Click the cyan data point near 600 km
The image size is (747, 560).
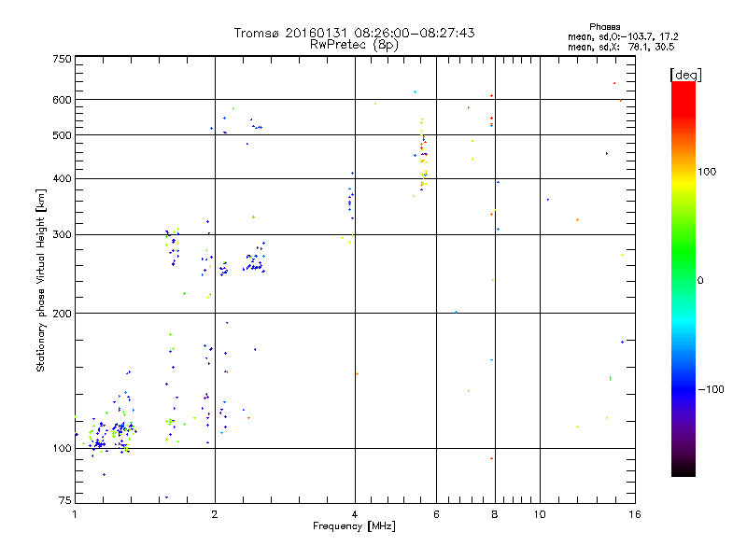coord(415,91)
